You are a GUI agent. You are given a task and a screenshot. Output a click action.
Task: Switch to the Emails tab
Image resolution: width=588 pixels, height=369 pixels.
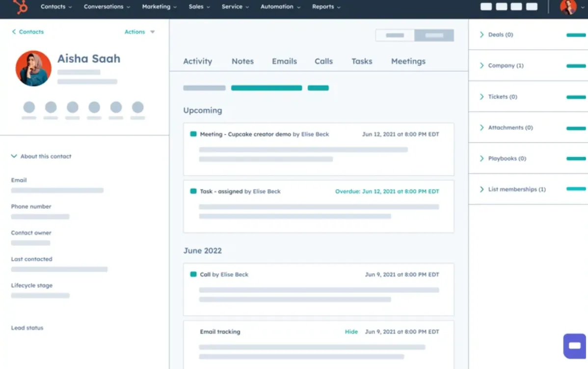(x=284, y=61)
